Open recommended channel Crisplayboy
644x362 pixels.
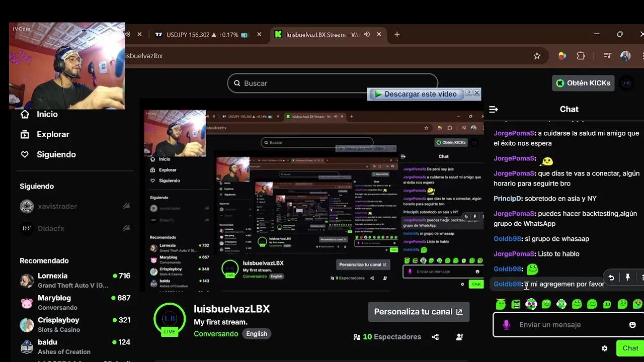pos(75,324)
